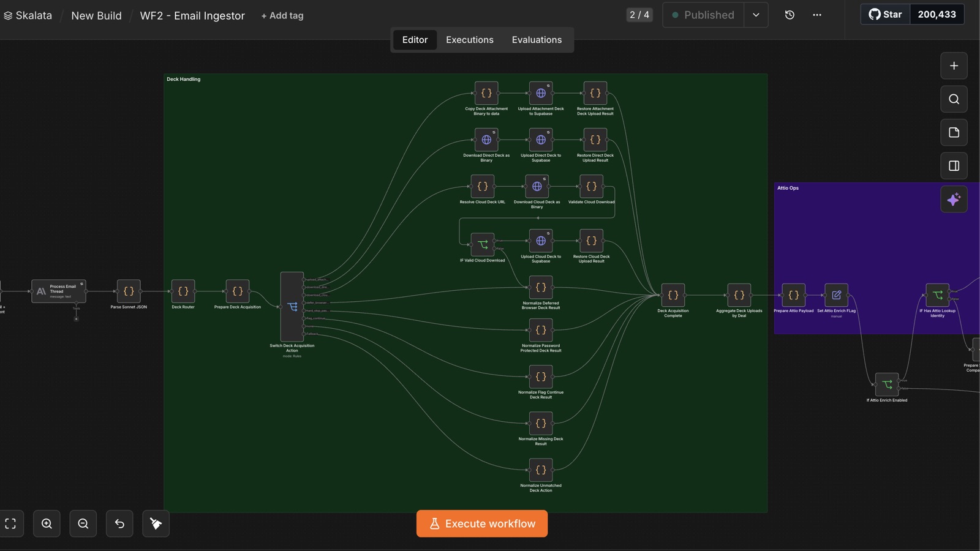Tidy up the workflow with the broom icon
The image size is (980, 551).
(x=156, y=523)
